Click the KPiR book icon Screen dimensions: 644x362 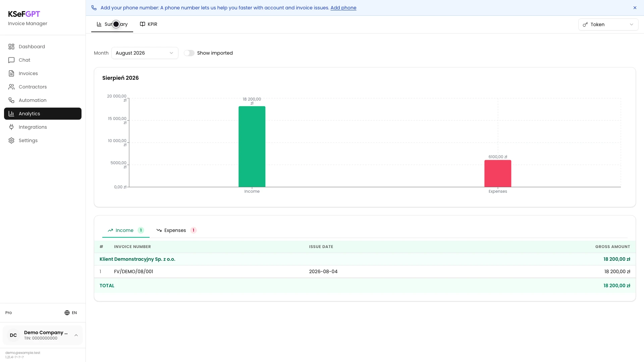[x=143, y=24]
